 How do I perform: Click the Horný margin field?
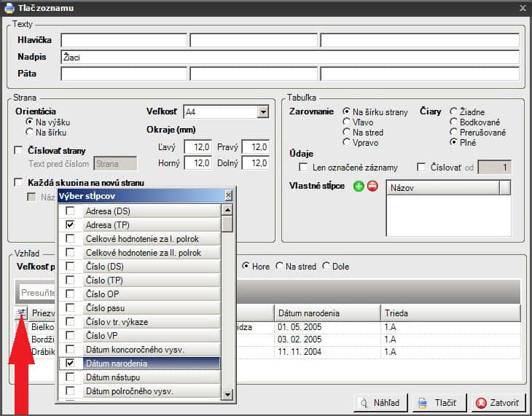tap(198, 163)
